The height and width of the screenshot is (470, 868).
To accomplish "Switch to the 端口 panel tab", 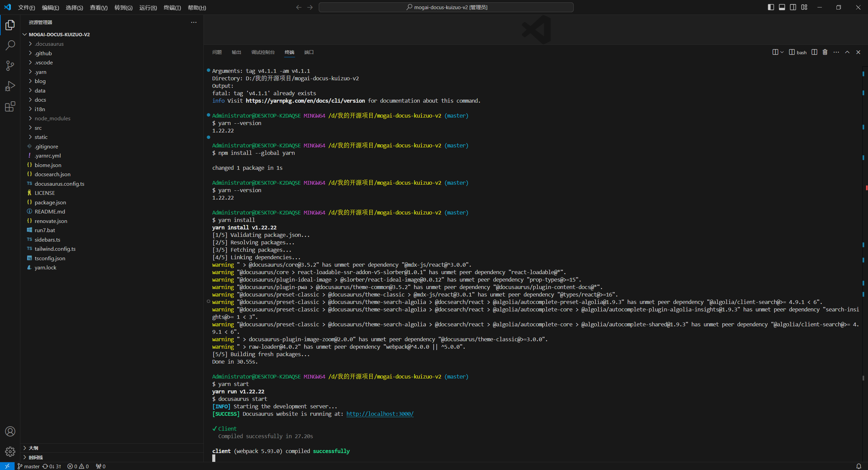I will tap(309, 52).
